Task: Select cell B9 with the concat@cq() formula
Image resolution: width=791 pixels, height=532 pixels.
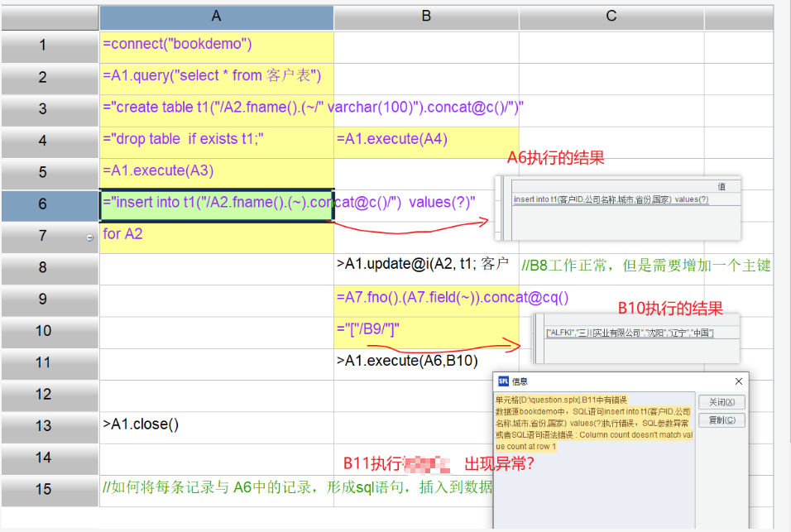Action: click(426, 298)
